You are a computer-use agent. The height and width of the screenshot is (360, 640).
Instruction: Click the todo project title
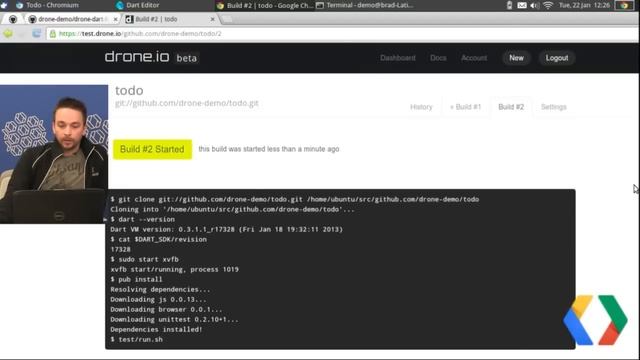tap(129, 90)
